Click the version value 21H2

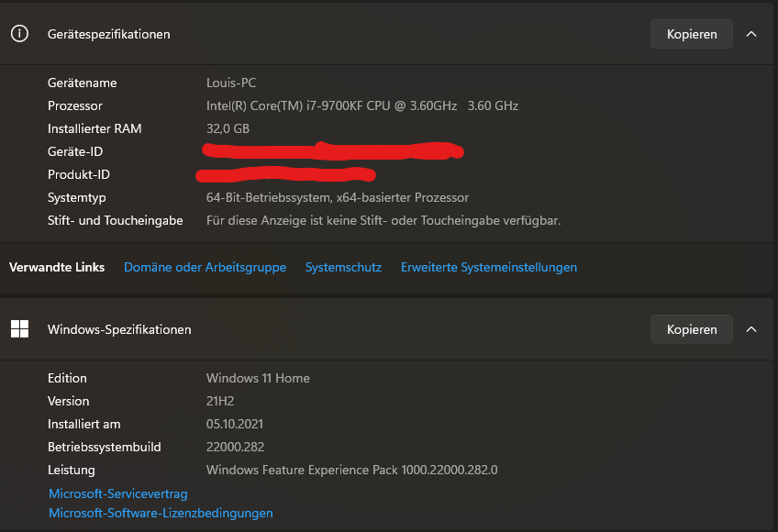pyautogui.click(x=221, y=401)
